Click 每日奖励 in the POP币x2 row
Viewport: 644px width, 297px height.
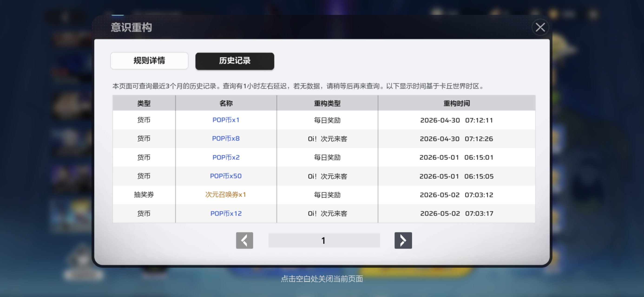coord(327,157)
